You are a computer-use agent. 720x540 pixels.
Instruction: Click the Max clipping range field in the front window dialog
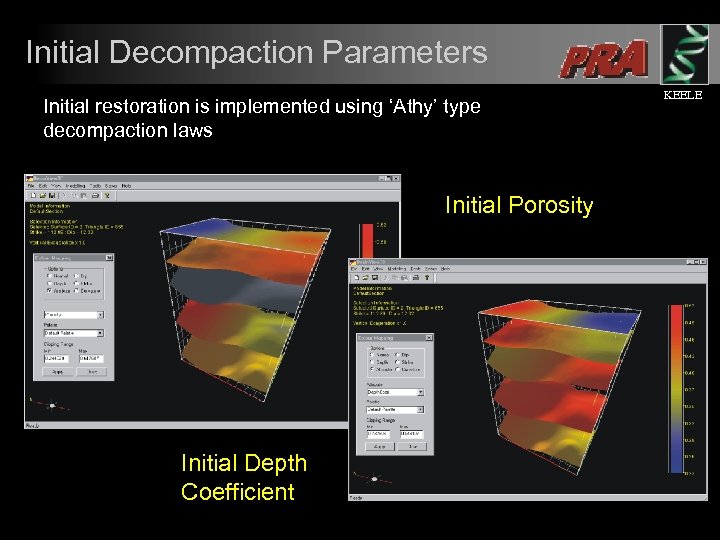(411, 433)
